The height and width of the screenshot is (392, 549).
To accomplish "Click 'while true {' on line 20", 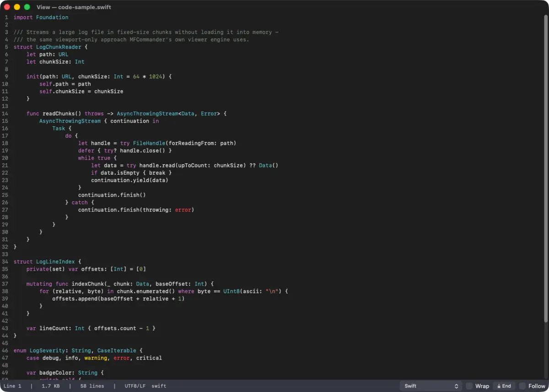I will [x=97, y=158].
